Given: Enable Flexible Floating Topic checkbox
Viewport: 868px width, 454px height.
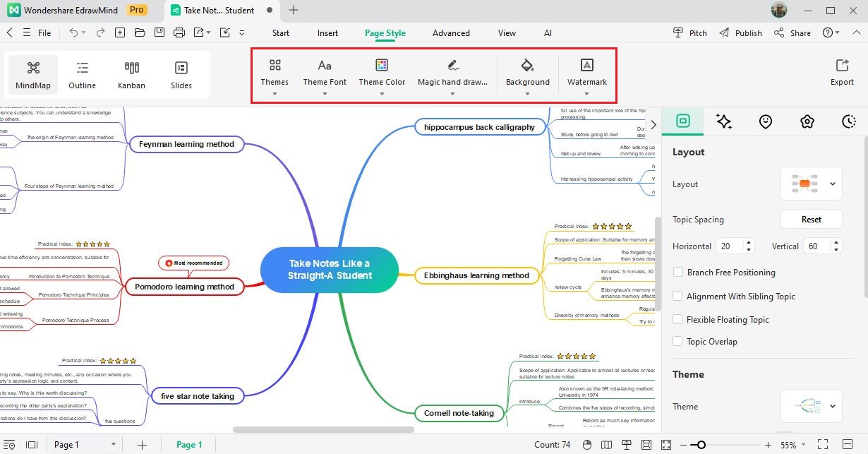Looking at the screenshot, I should pyautogui.click(x=678, y=319).
